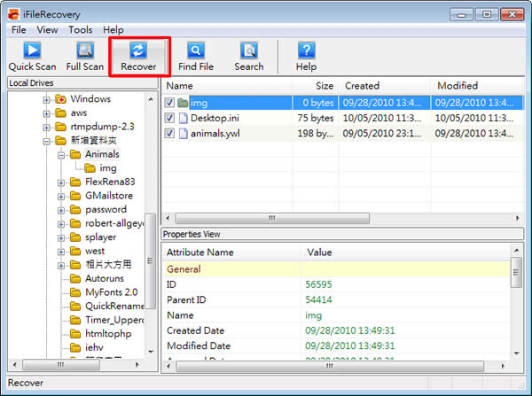Collapse the 新增資料夾 folder node
The image size is (532, 396).
46,142
